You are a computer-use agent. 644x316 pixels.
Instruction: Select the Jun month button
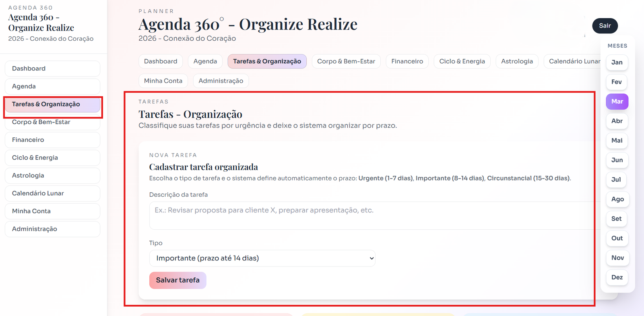617,160
